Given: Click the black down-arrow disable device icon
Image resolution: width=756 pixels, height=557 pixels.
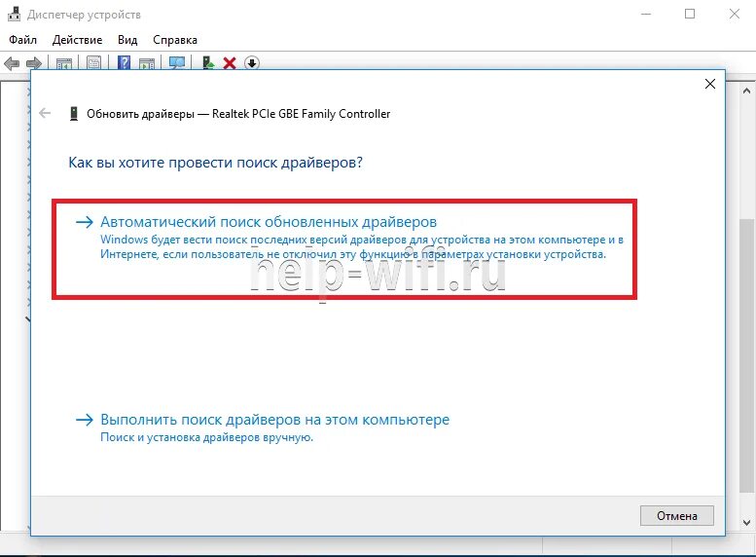Looking at the screenshot, I should point(252,63).
